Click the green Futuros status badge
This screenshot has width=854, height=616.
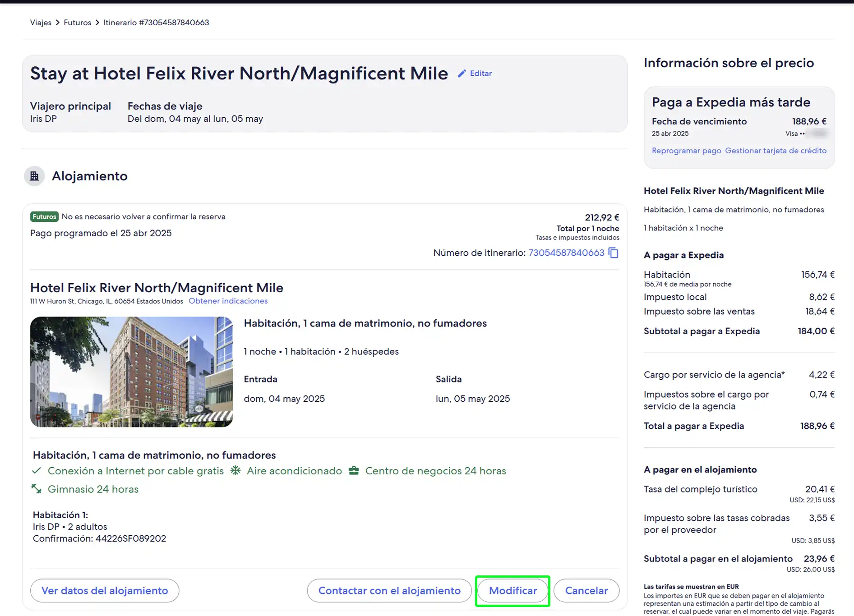click(44, 216)
